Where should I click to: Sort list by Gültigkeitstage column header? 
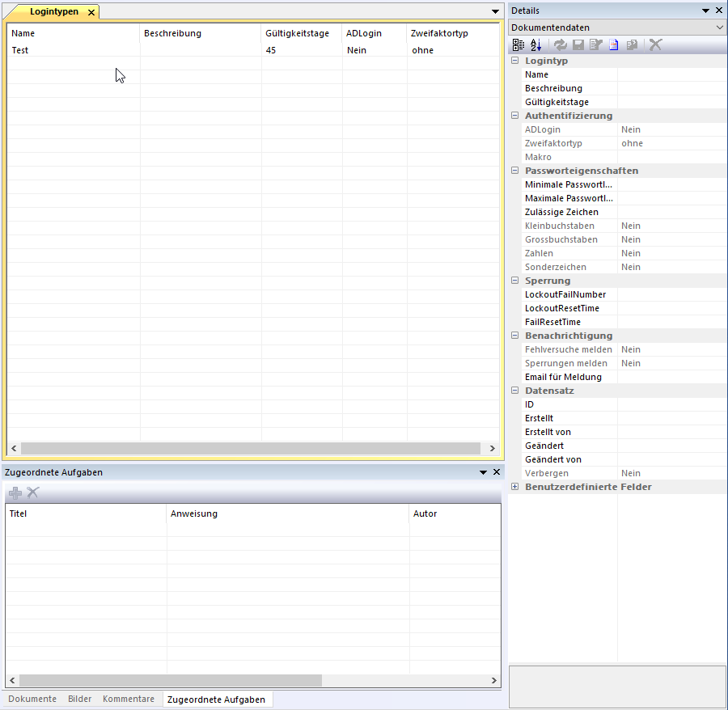point(297,33)
